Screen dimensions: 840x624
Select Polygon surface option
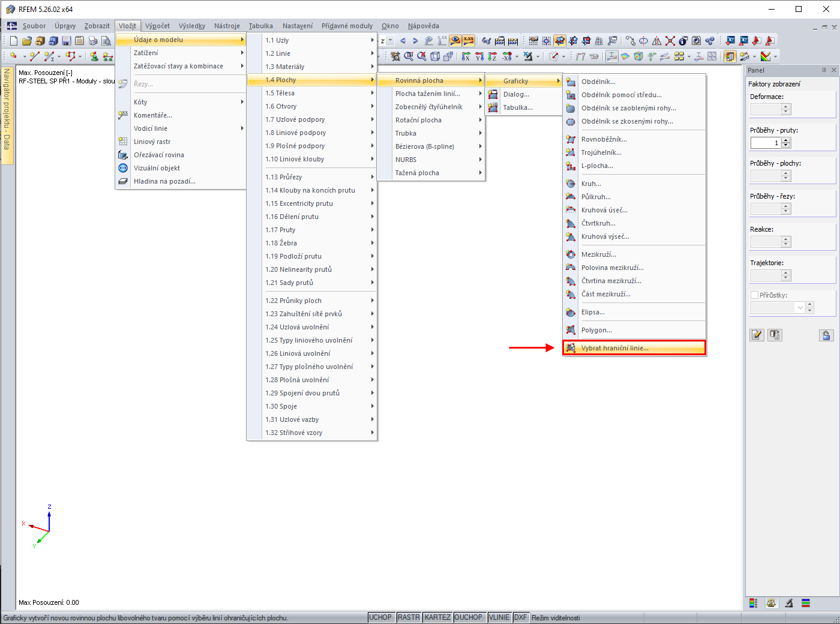tap(634, 330)
